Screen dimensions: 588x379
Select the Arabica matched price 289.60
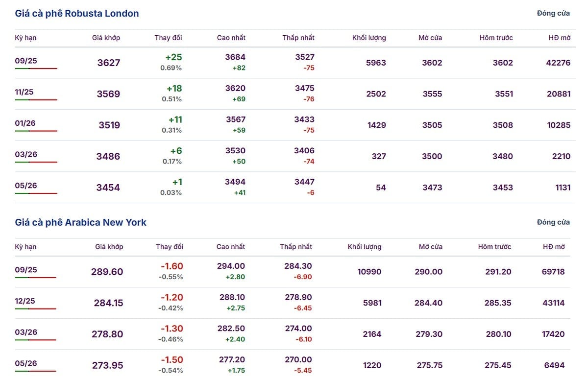pyautogui.click(x=107, y=272)
